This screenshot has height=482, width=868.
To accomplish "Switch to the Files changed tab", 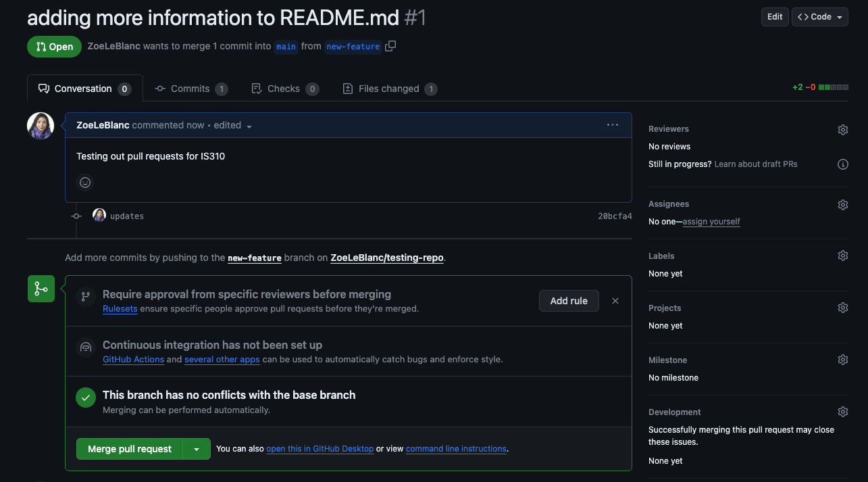I will pos(389,89).
